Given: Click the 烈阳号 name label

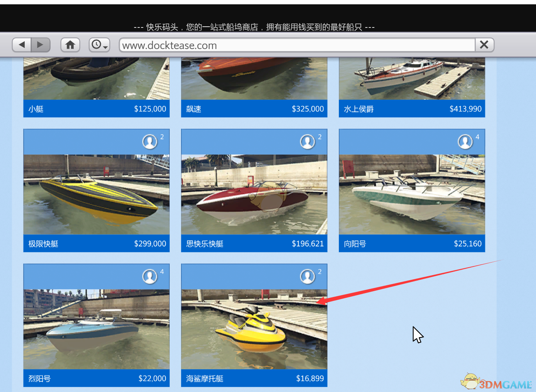Looking at the screenshot, I should pos(39,379).
